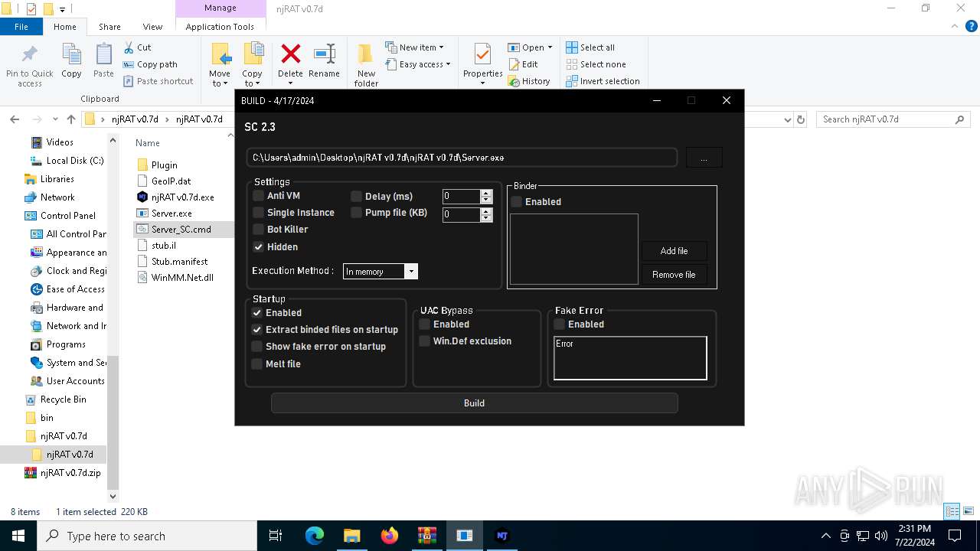Select the njRAT v0.7d.exe file icon

[x=142, y=197]
